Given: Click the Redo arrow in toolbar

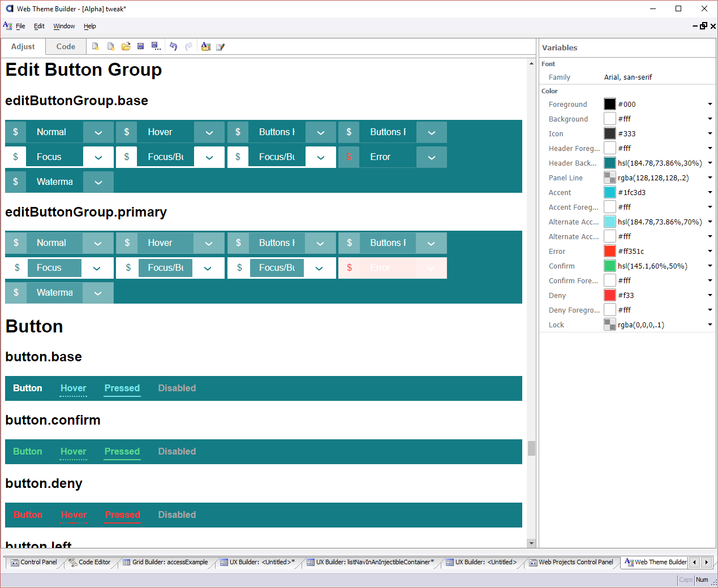Looking at the screenshot, I should (x=189, y=46).
